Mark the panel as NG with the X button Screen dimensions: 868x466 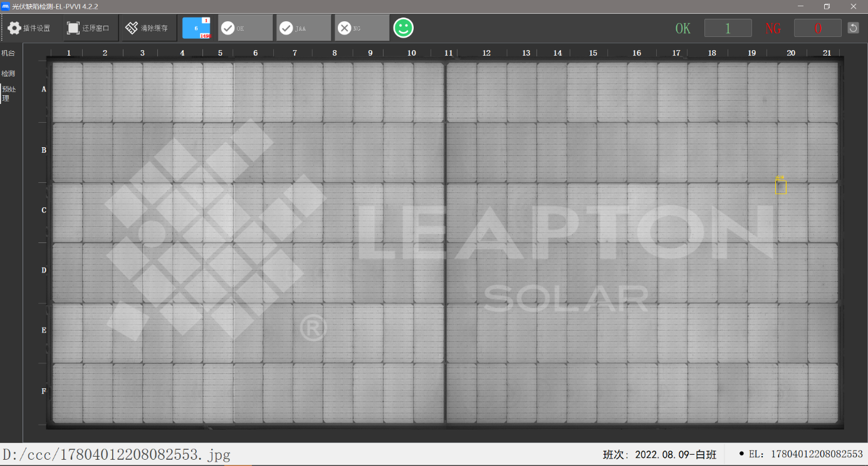tap(362, 28)
